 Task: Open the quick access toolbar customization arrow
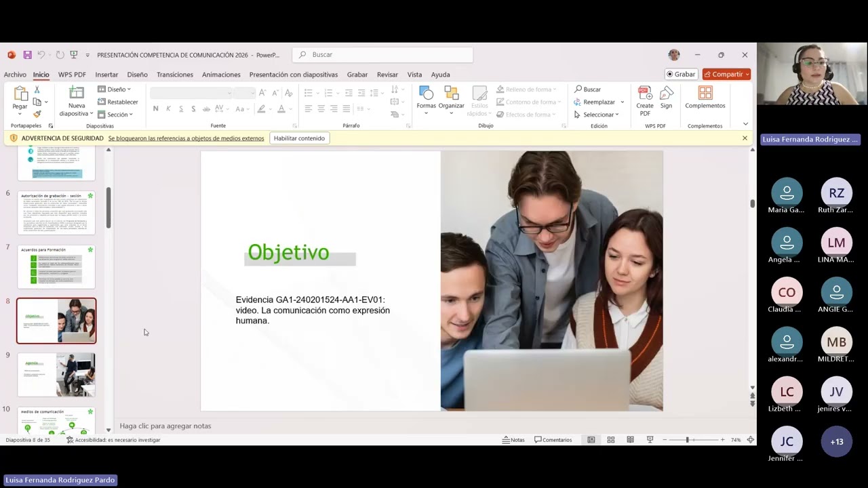click(x=87, y=55)
